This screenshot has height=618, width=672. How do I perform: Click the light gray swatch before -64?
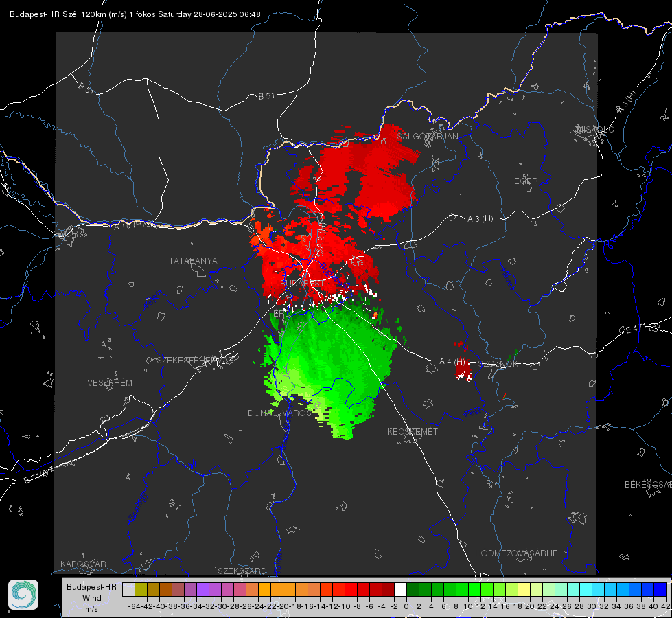pos(128,590)
